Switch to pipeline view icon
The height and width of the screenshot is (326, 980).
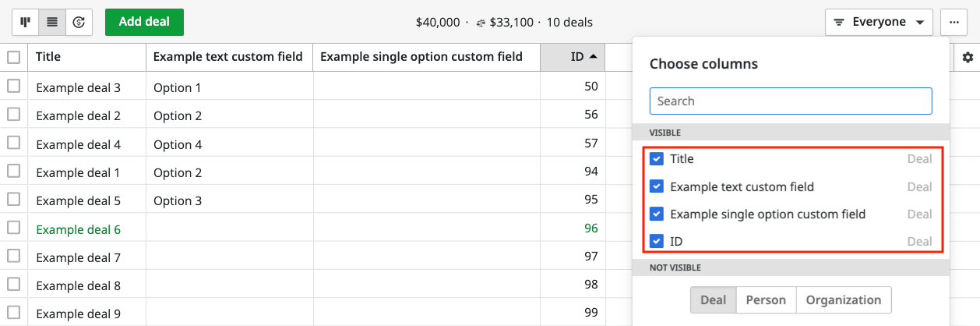(25, 22)
